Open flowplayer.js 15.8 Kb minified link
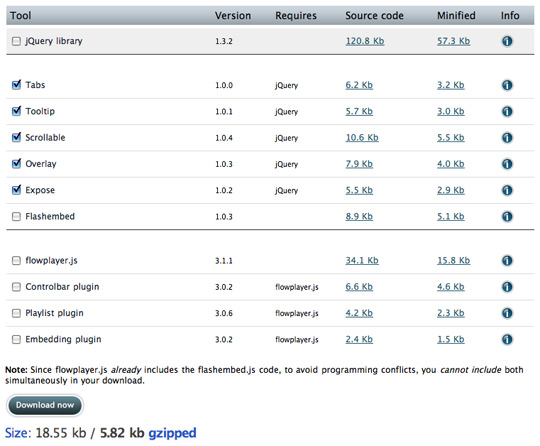 (x=454, y=261)
